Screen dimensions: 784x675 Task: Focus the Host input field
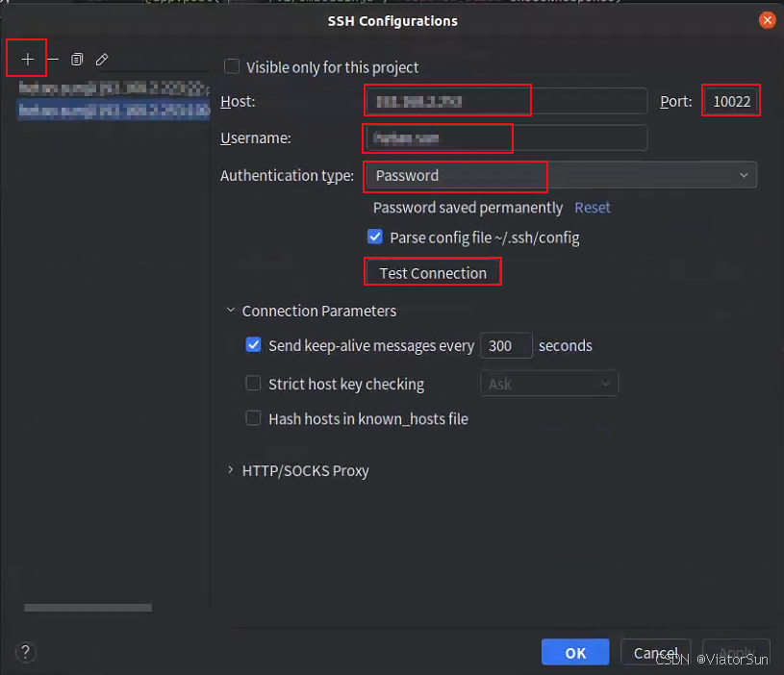(507, 101)
